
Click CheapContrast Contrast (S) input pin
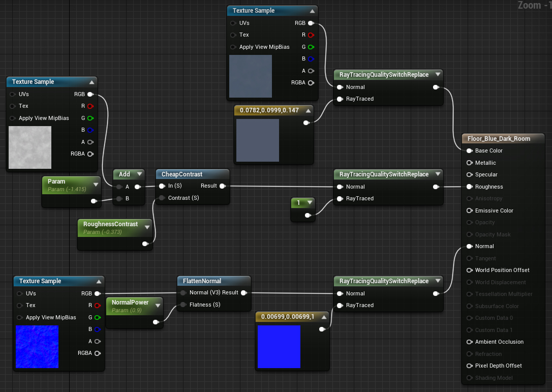click(162, 198)
